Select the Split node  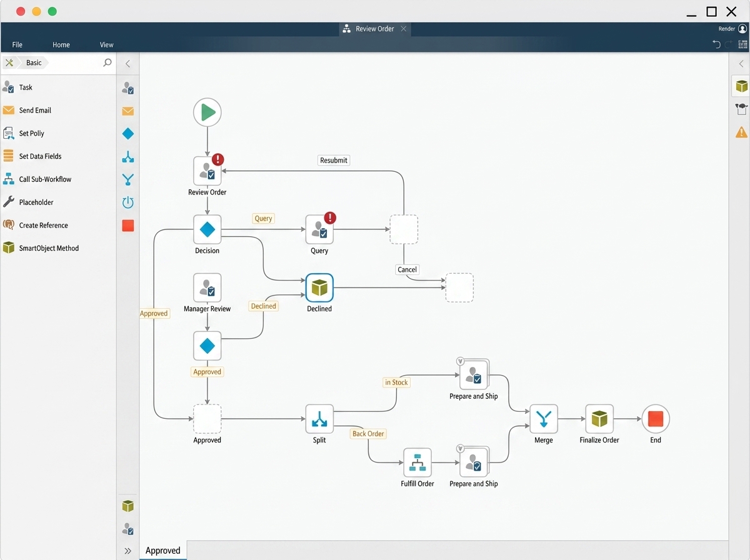(x=319, y=419)
